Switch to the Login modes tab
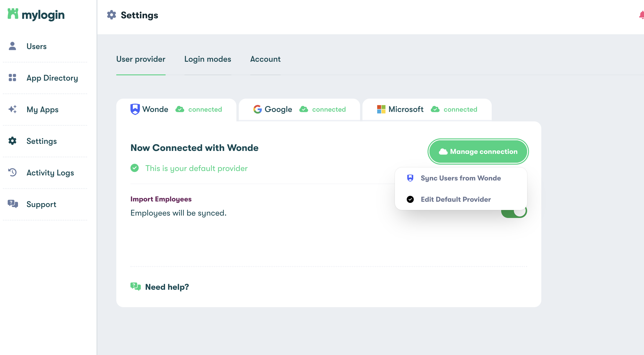644x355 pixels. (208, 59)
